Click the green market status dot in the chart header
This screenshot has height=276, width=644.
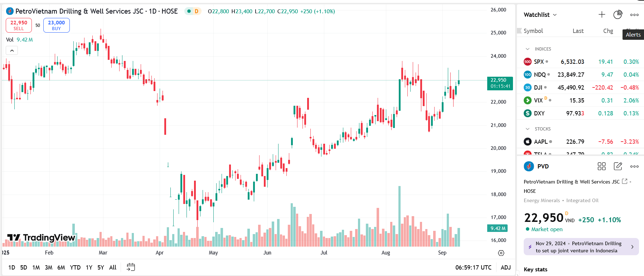tap(189, 11)
